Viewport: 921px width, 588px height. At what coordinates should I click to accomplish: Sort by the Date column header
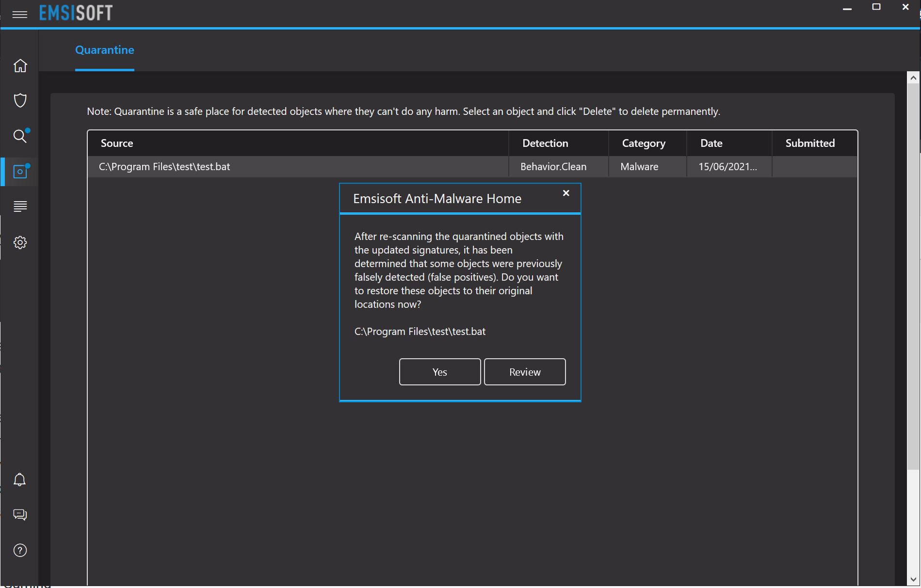tap(729, 143)
